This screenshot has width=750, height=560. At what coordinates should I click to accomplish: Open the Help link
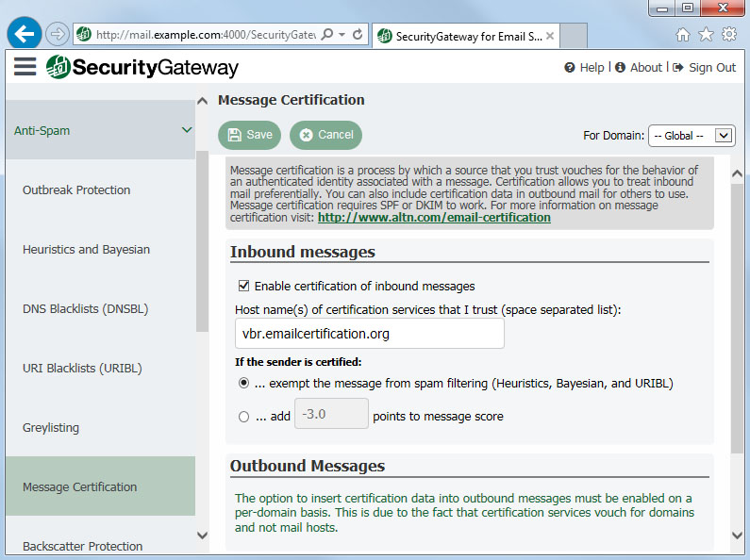pos(592,68)
